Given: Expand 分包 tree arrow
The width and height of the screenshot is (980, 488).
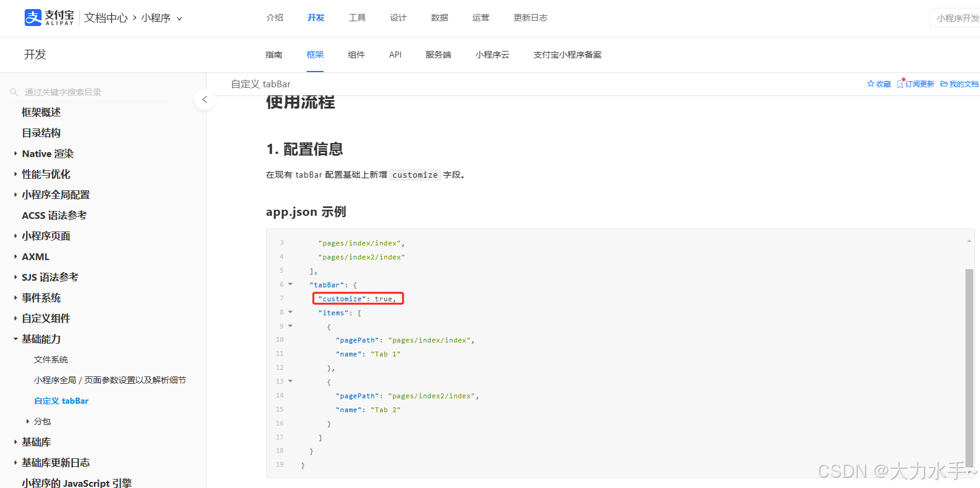Looking at the screenshot, I should (x=28, y=421).
